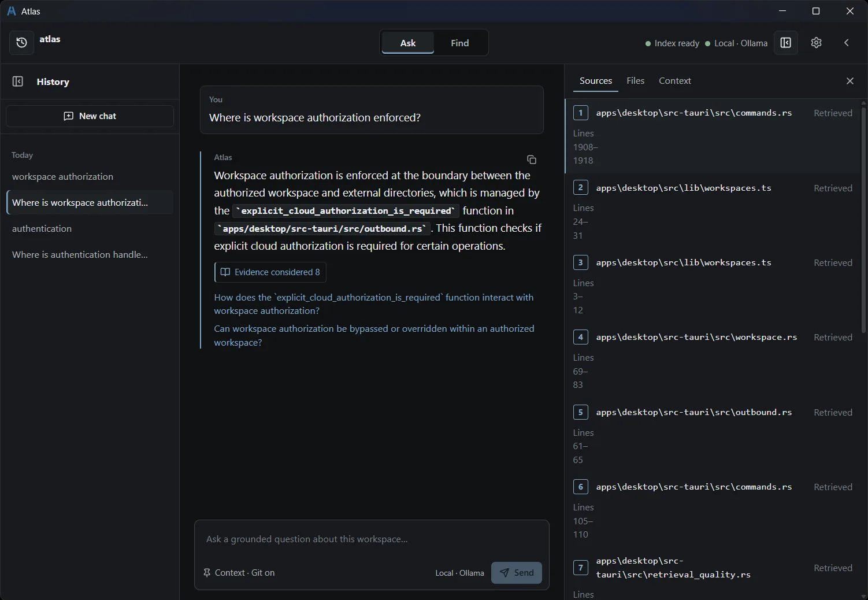The image size is (868, 600).
Task: Focus the grounded question input field
Action: pyautogui.click(x=372, y=539)
